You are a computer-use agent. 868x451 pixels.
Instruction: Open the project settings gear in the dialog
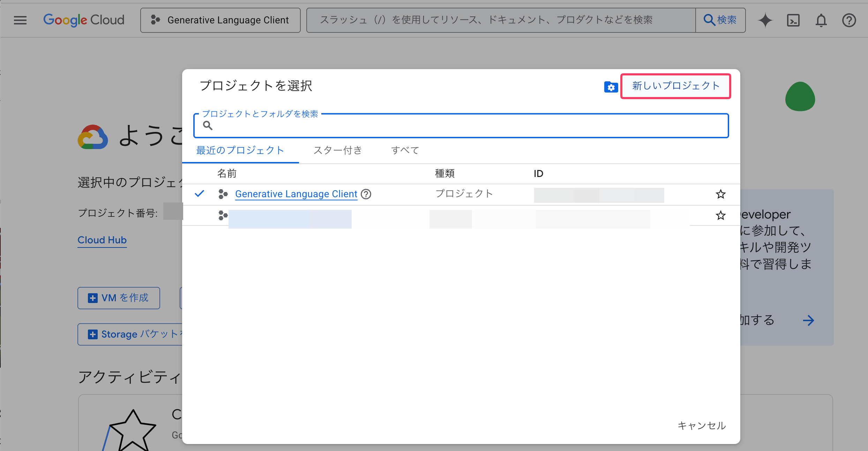tap(611, 87)
